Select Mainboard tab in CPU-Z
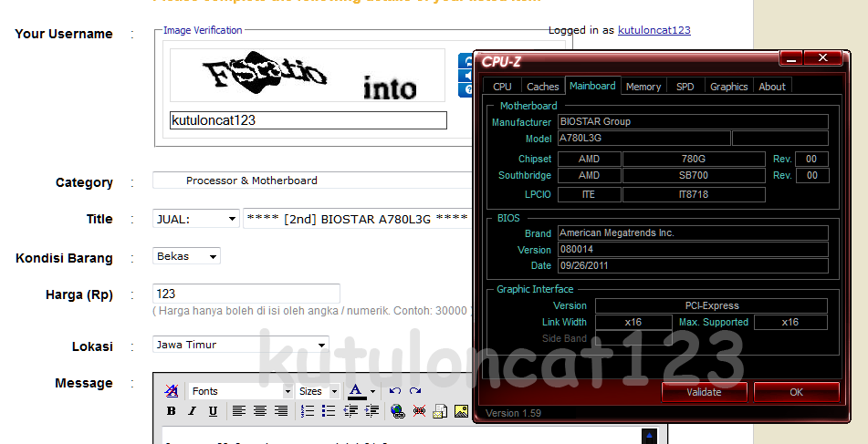 click(x=592, y=86)
